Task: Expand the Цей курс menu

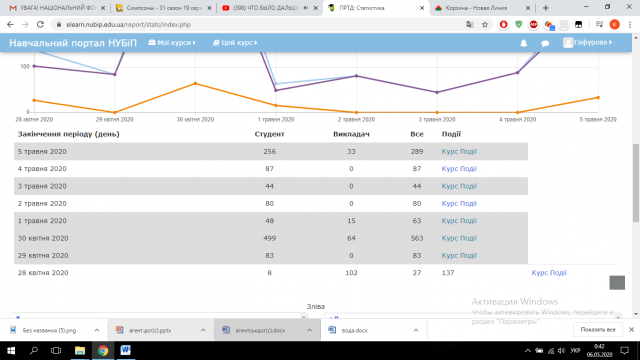Action: coord(235,43)
